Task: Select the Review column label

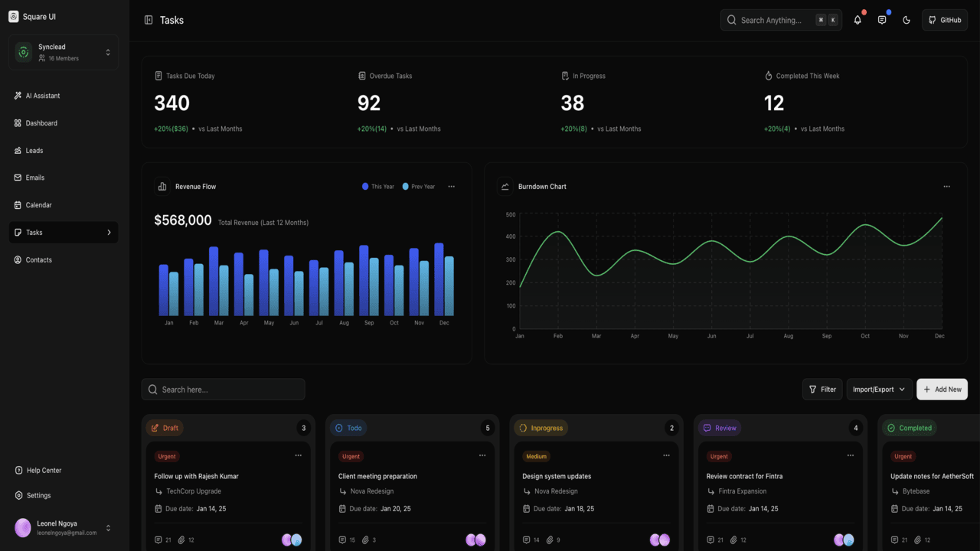Action: (x=720, y=428)
